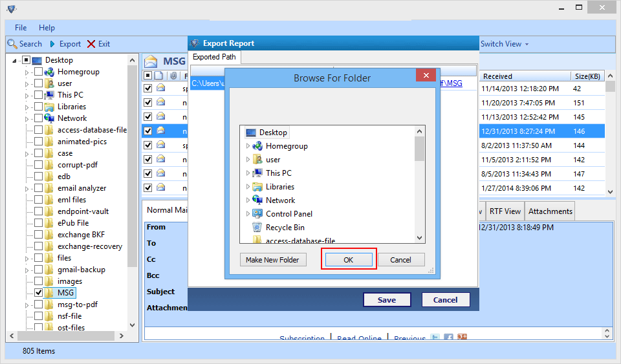
Task: Click left tree horizontal scrollbar thumb
Action: pos(66,336)
